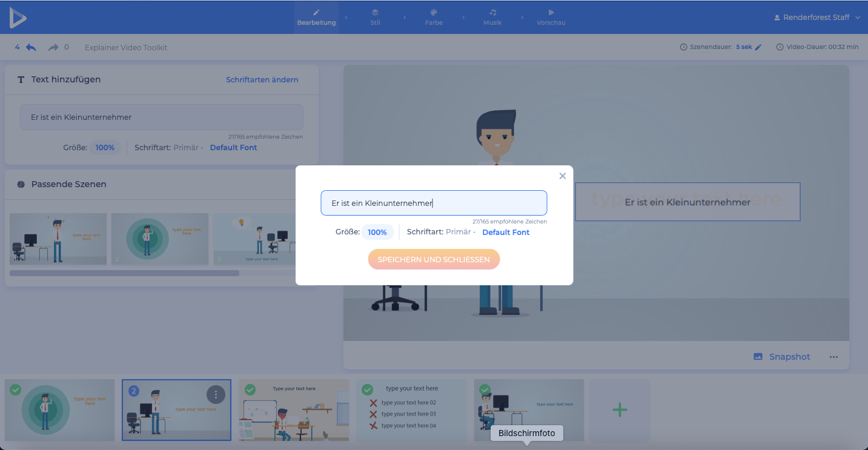Viewport: 868px width, 450px height.
Task: Add a new scene with plus icon
Action: (x=619, y=410)
